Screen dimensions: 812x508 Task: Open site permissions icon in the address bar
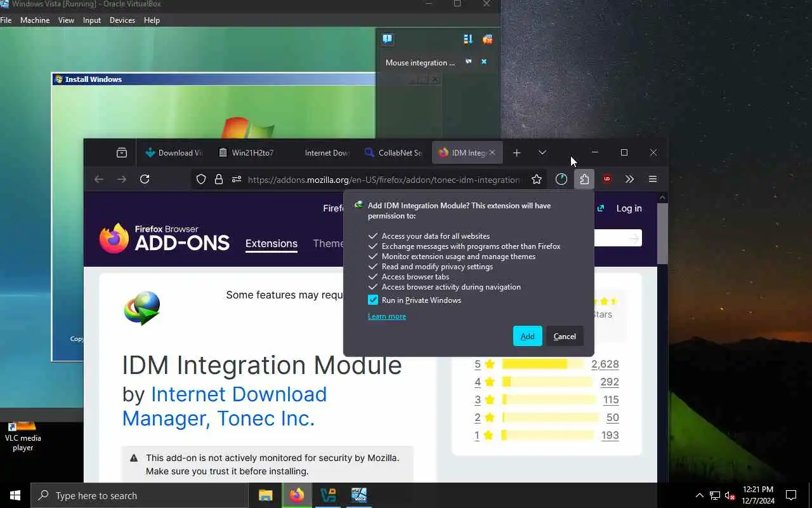click(237, 180)
